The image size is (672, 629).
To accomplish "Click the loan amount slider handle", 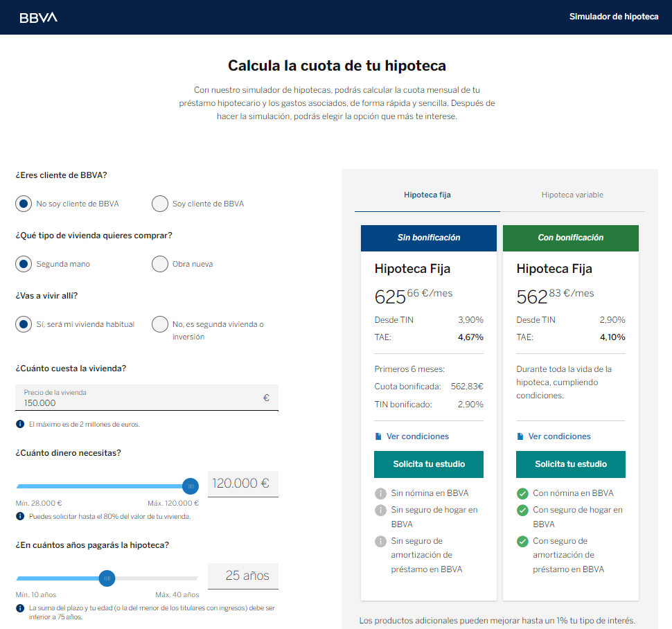I will point(191,486).
